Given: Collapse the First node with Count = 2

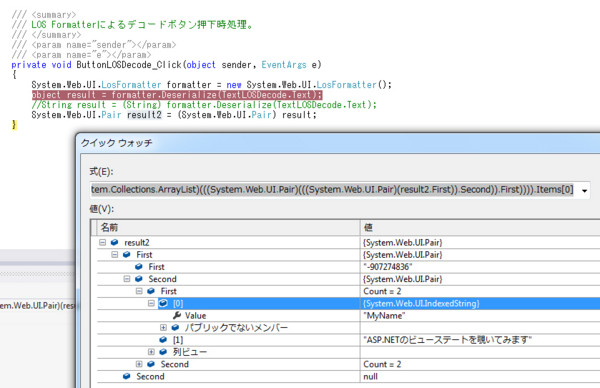Looking at the screenshot, I should (x=139, y=291).
